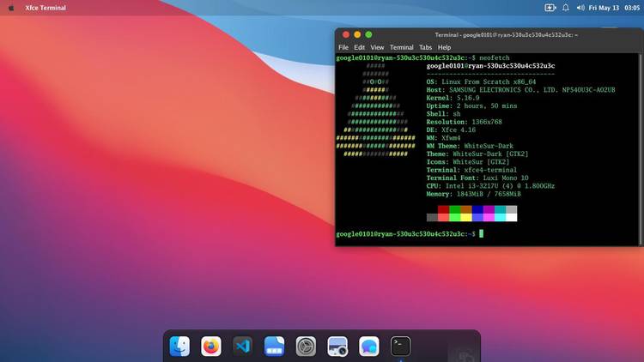Screen dimensions: 644x362
Task: Click the 'Memory: 1843MiB / 7658MiB' line
Action: [473, 194]
